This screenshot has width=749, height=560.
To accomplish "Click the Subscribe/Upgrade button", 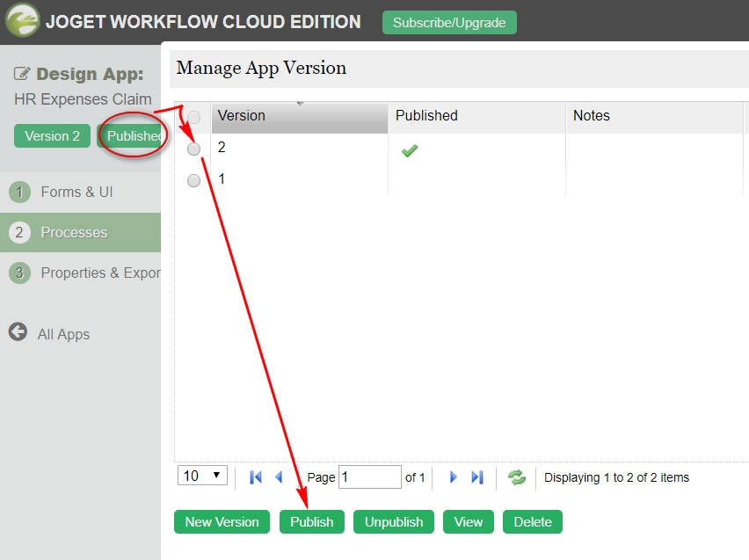I will (449, 23).
